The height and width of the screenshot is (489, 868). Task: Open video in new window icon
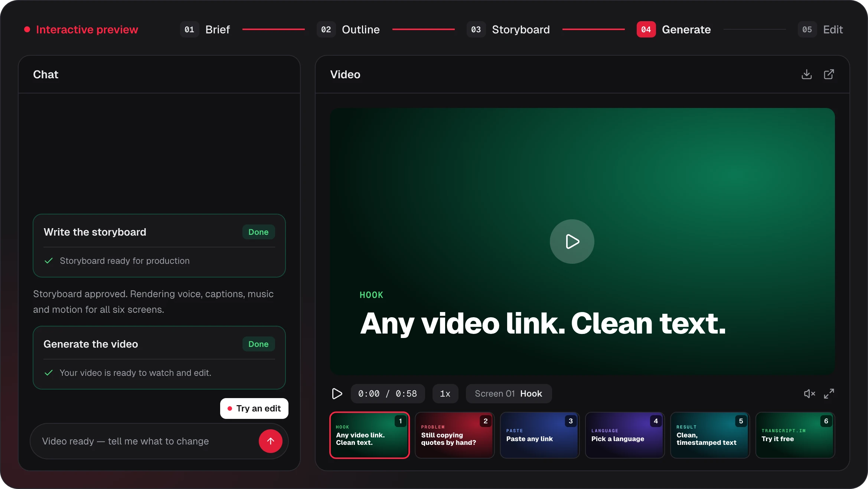(x=829, y=75)
